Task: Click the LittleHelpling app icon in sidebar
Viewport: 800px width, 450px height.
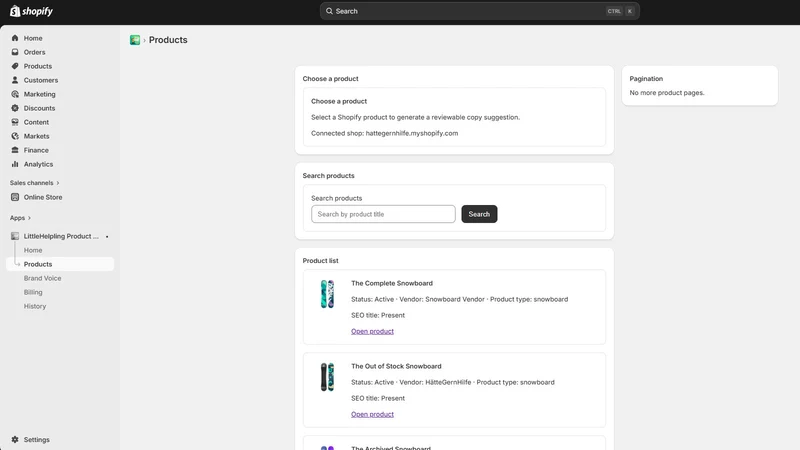Action: 15,236
